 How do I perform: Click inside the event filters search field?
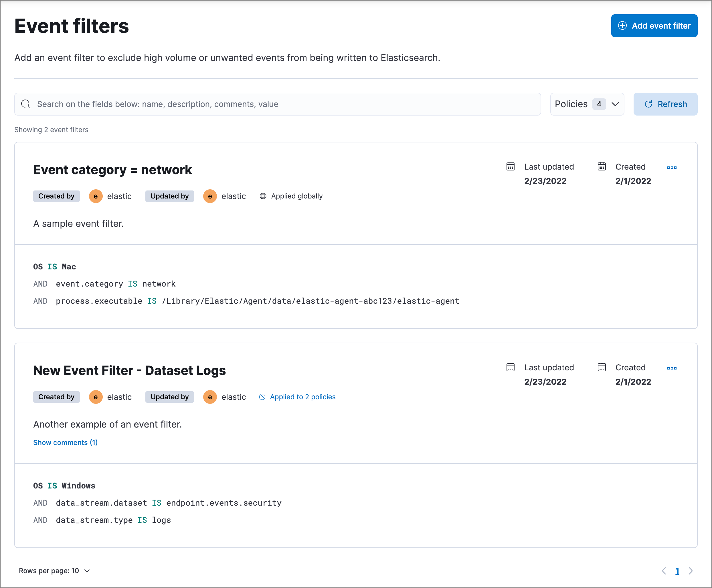(271, 104)
